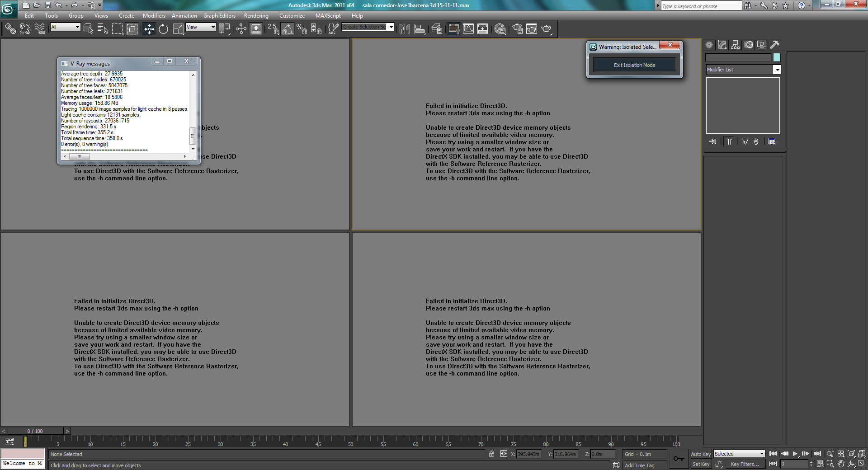Activate the Pan View hand tool
The image size is (868, 470).
(x=841, y=464)
